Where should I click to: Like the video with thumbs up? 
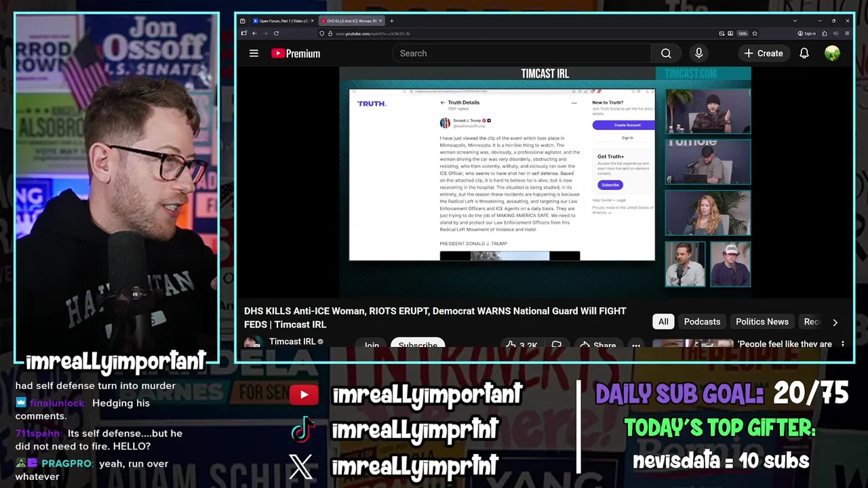pyautogui.click(x=521, y=344)
